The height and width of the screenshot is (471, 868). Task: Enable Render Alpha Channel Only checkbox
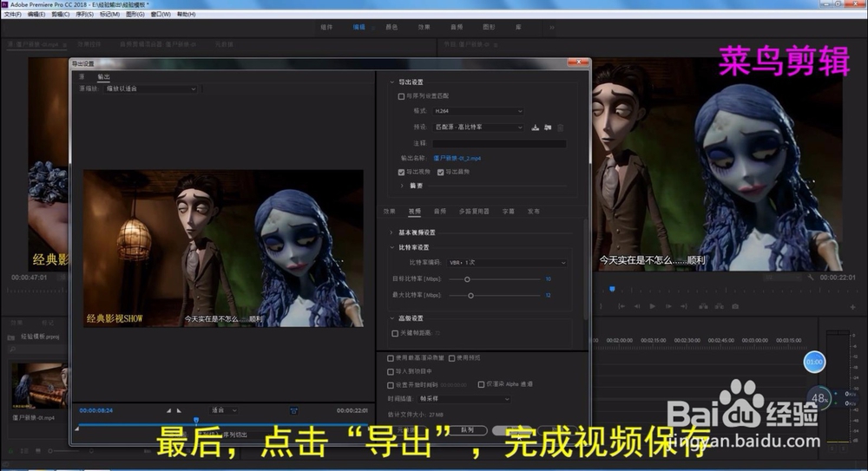[x=481, y=384]
